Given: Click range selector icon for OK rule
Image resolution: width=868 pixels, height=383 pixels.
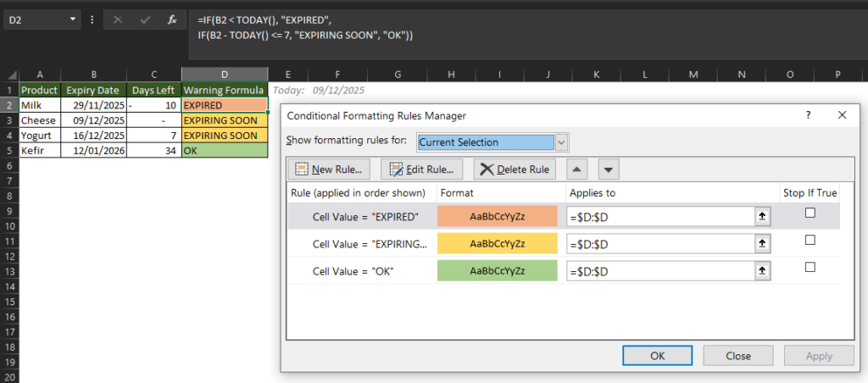Looking at the screenshot, I should (763, 271).
